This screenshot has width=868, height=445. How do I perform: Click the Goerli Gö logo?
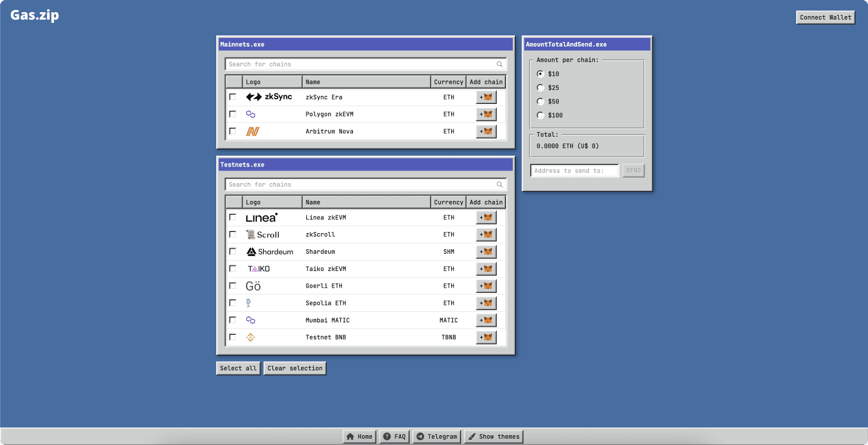tap(253, 286)
